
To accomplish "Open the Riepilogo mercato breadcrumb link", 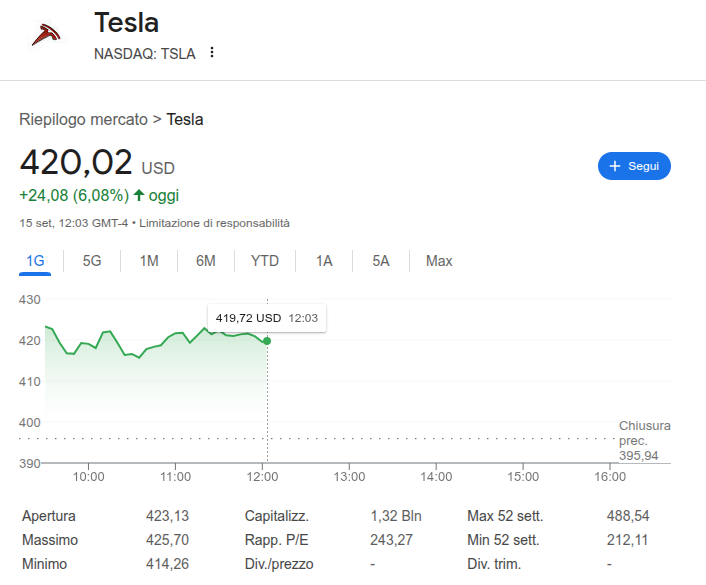I will [x=83, y=119].
